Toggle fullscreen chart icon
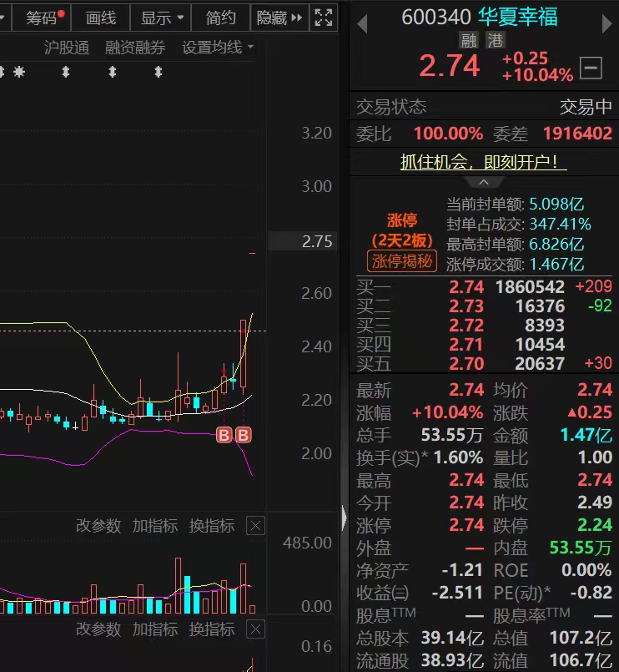This screenshot has width=619, height=672. (324, 18)
